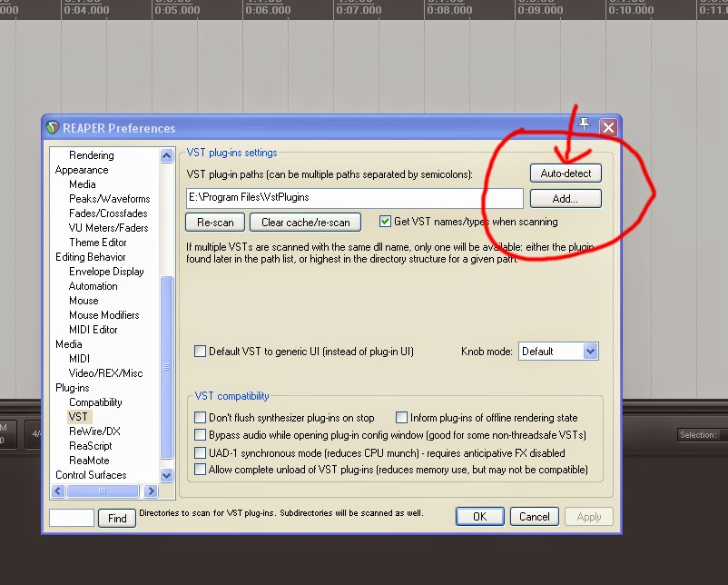Enable Bypass audio while opening plug-in config
This screenshot has height=585, width=728.
coord(200,435)
